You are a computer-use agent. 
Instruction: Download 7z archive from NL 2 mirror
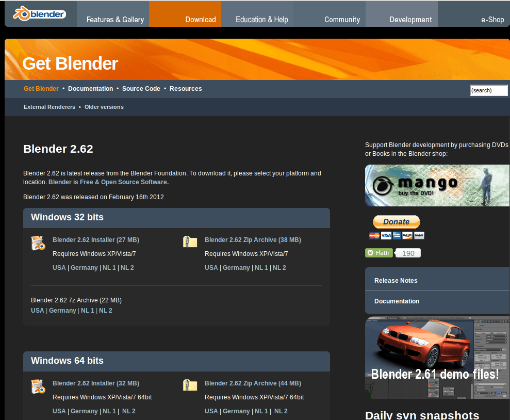click(x=106, y=311)
